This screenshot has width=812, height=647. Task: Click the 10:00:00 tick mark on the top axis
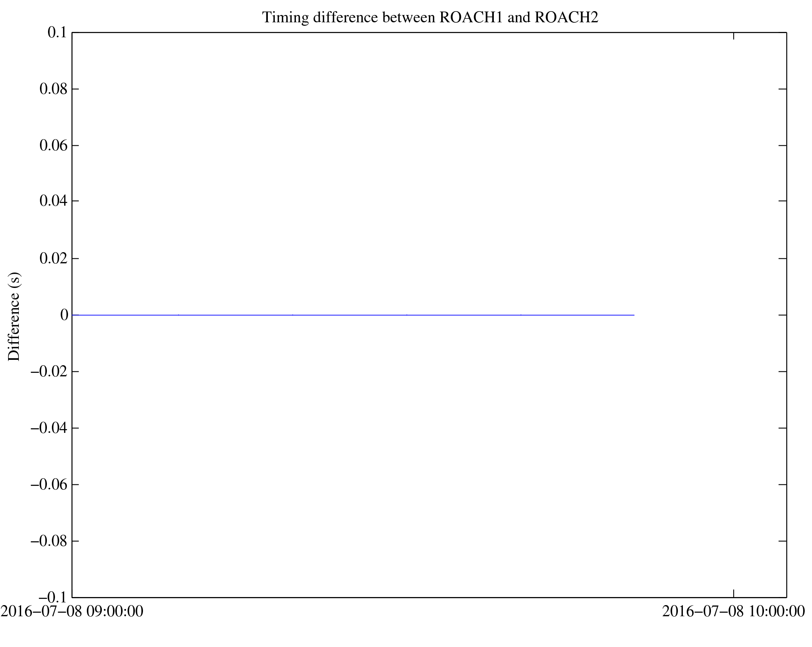[734, 37]
